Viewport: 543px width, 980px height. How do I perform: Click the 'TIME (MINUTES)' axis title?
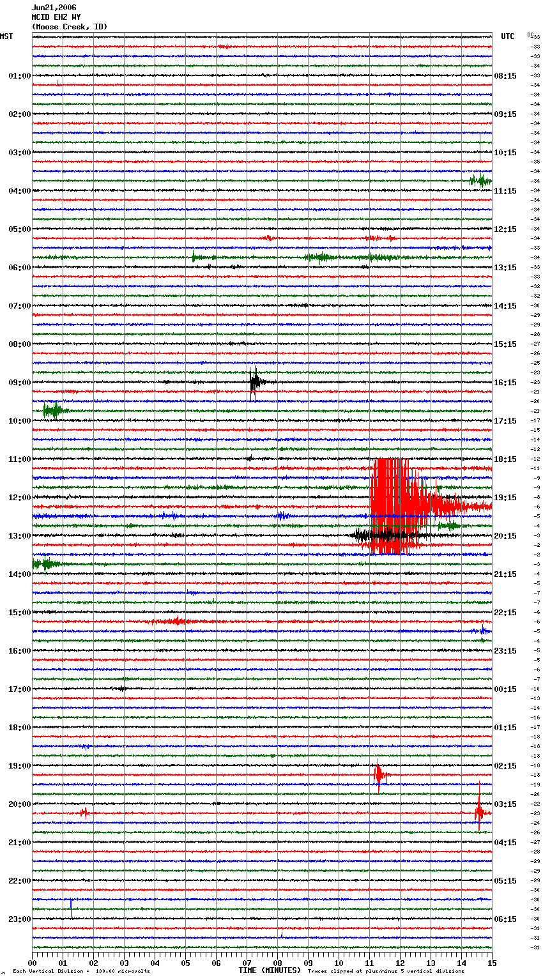point(269,970)
